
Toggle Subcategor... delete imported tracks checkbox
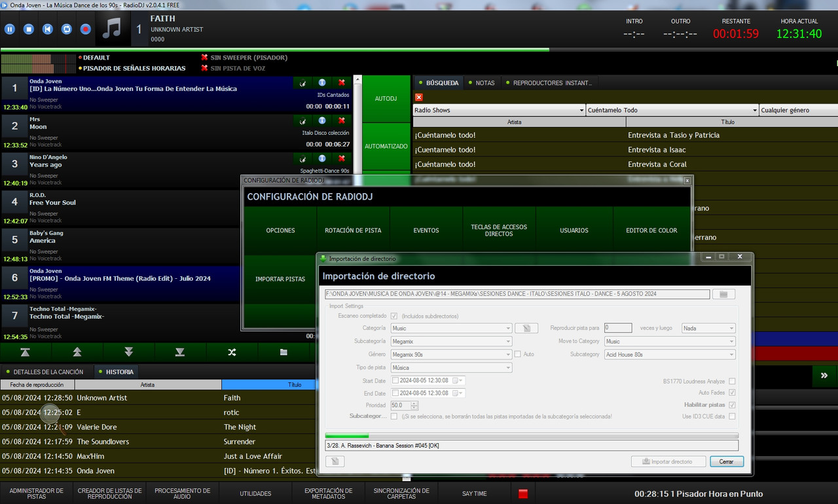pos(393,416)
